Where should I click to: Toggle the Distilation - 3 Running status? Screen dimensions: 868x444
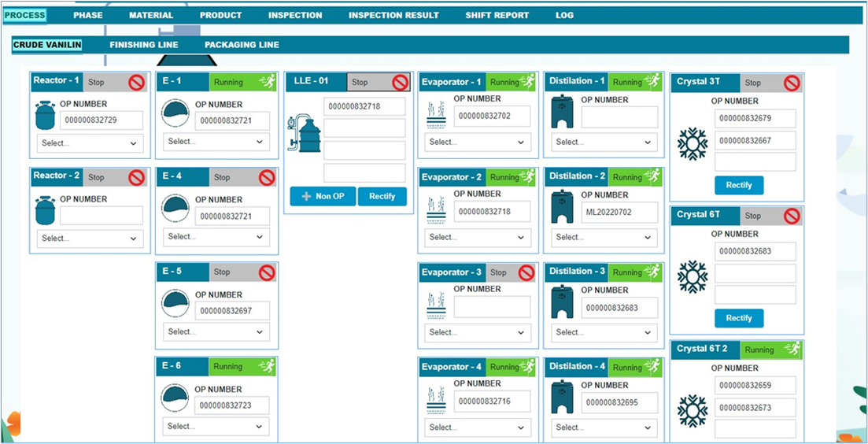tap(635, 272)
